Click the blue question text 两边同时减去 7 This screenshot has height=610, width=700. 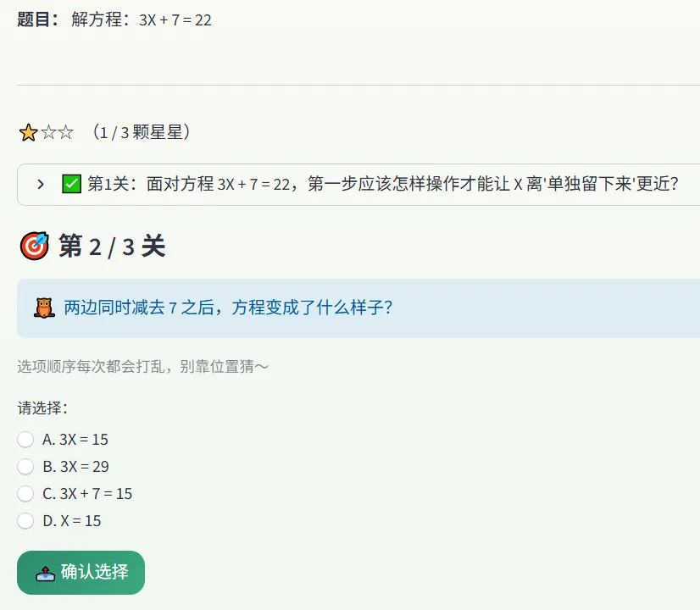[228, 308]
